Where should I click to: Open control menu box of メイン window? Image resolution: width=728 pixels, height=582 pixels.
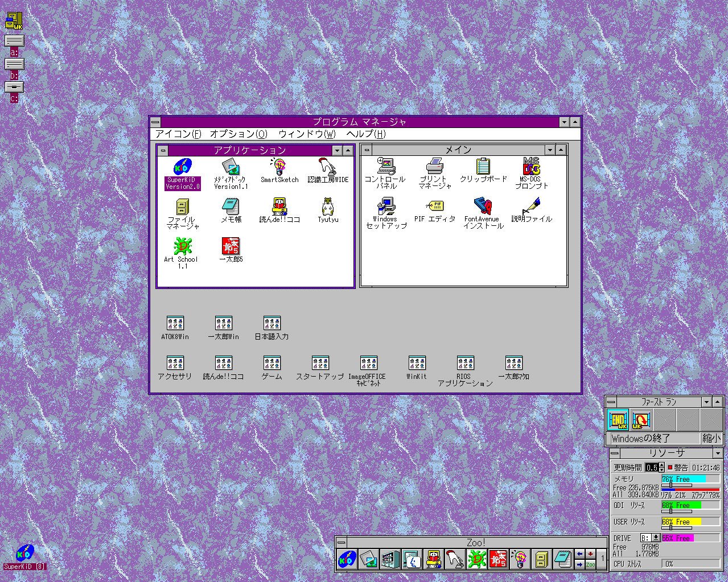tap(367, 150)
